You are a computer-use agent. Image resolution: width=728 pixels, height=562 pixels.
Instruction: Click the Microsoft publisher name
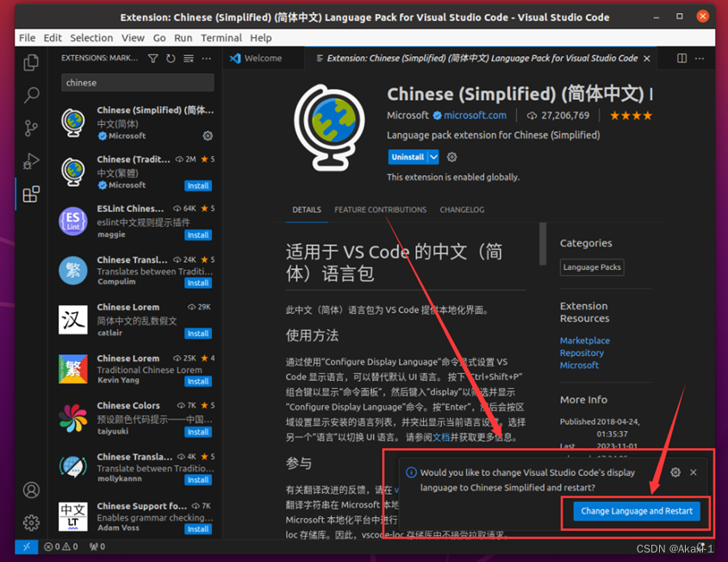(408, 116)
